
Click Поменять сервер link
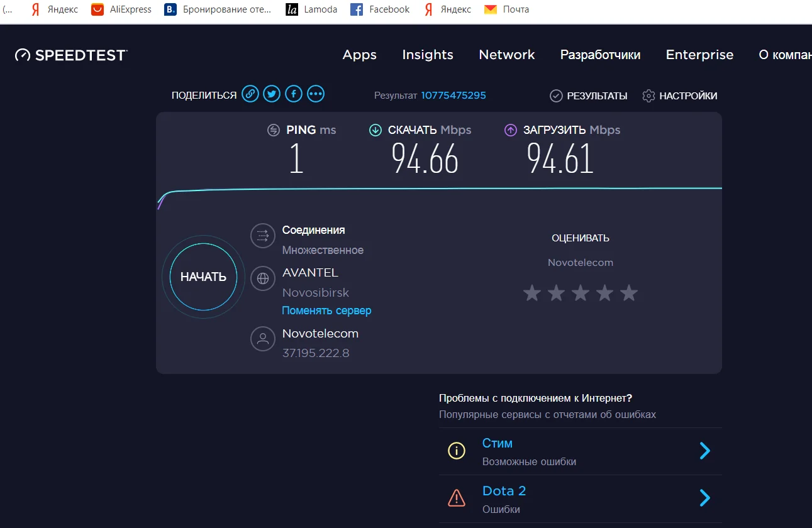pos(326,311)
